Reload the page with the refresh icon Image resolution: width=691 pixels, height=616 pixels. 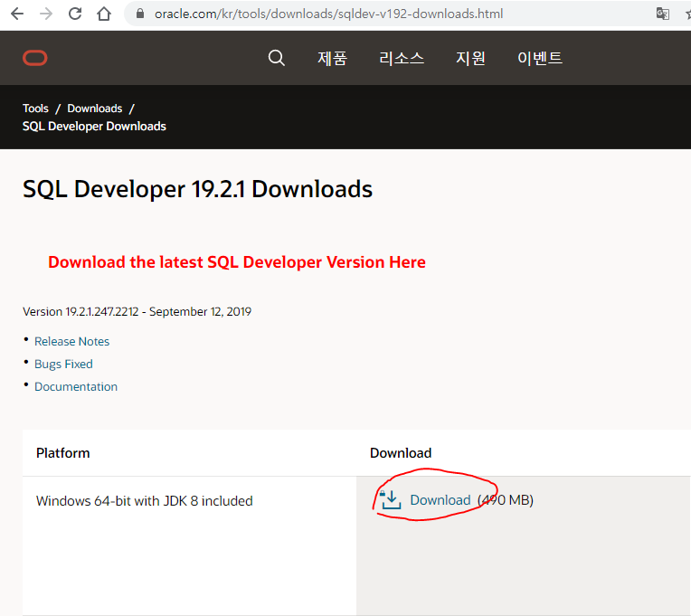[75, 14]
